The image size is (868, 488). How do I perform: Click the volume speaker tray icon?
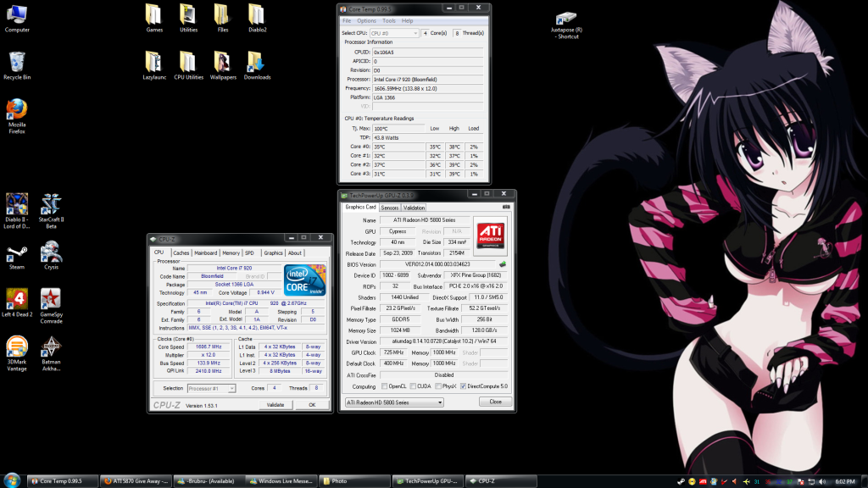(821, 481)
